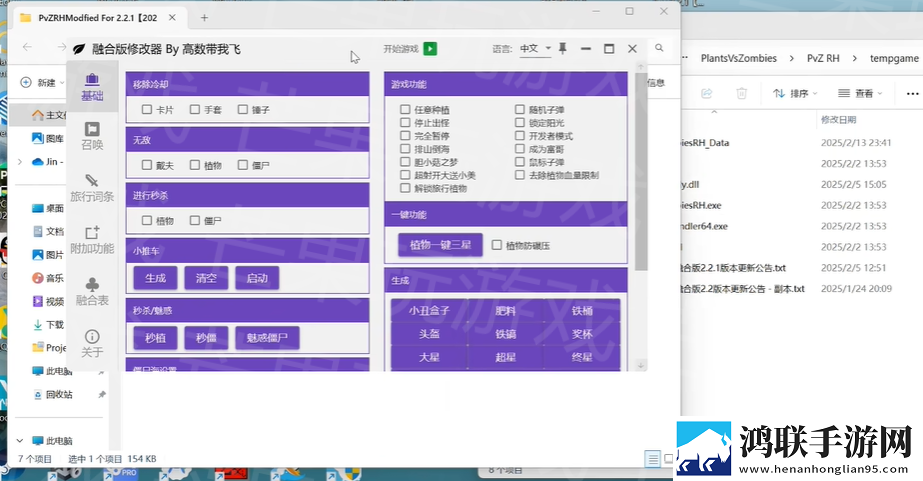
Task: Open the 旅行词条 sidebar section
Action: coord(92,188)
